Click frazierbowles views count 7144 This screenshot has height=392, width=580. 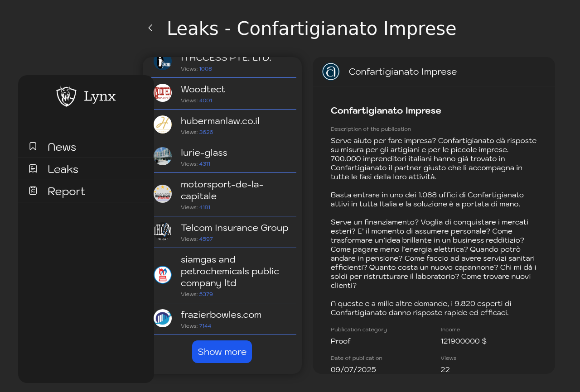click(x=205, y=326)
